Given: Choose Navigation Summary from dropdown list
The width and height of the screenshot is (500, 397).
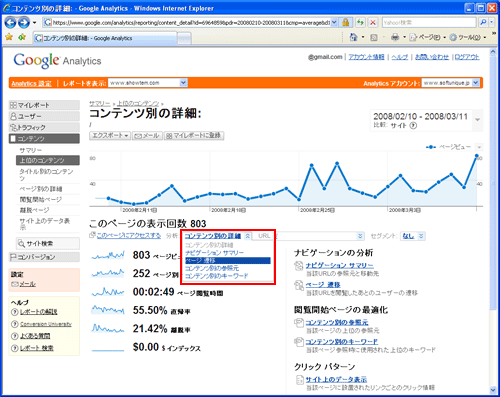Looking at the screenshot, I should click(x=214, y=253).
